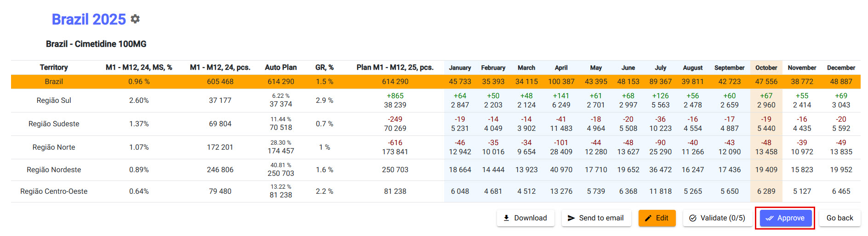
Task: Click the orange Brazil total row label
Action: coord(54,82)
